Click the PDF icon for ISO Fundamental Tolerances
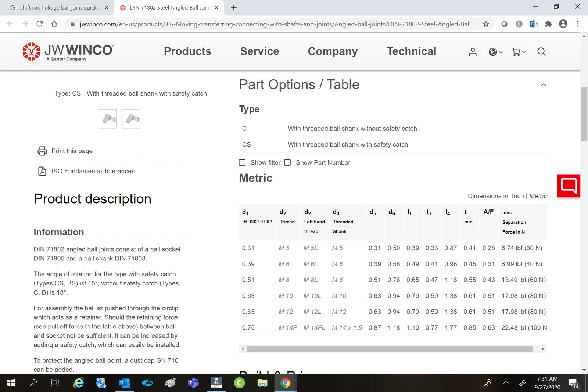This screenshot has height=392, width=588. (42, 171)
